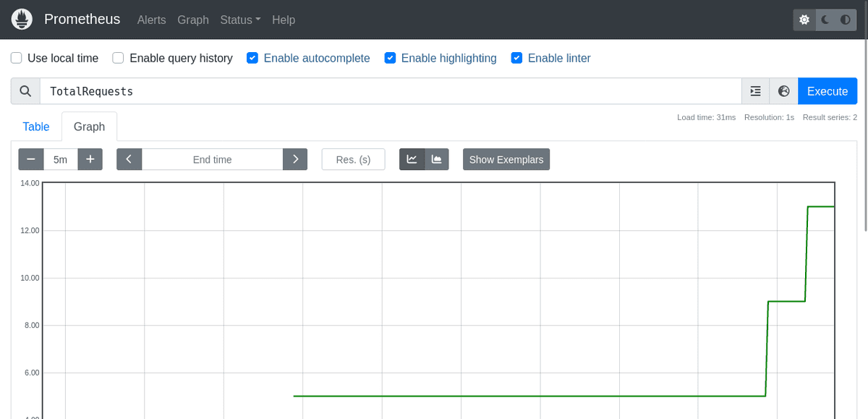868x419 pixels.
Task: Select the stacked area chart icon
Action: [437, 159]
